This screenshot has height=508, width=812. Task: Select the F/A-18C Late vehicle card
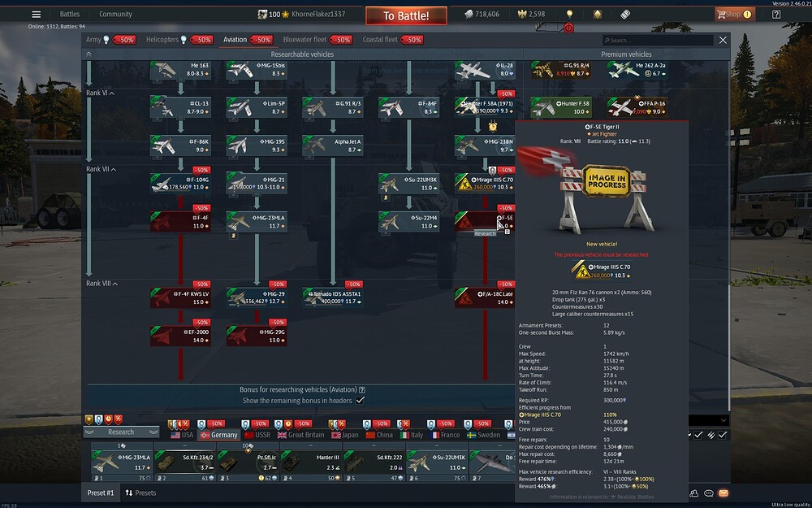tap(485, 298)
